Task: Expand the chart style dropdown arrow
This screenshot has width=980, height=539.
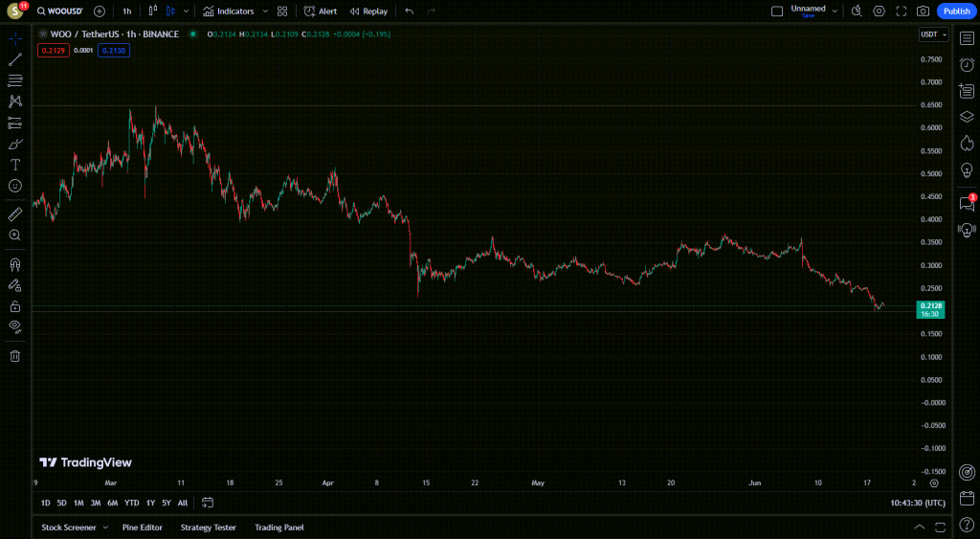Action: (x=186, y=11)
